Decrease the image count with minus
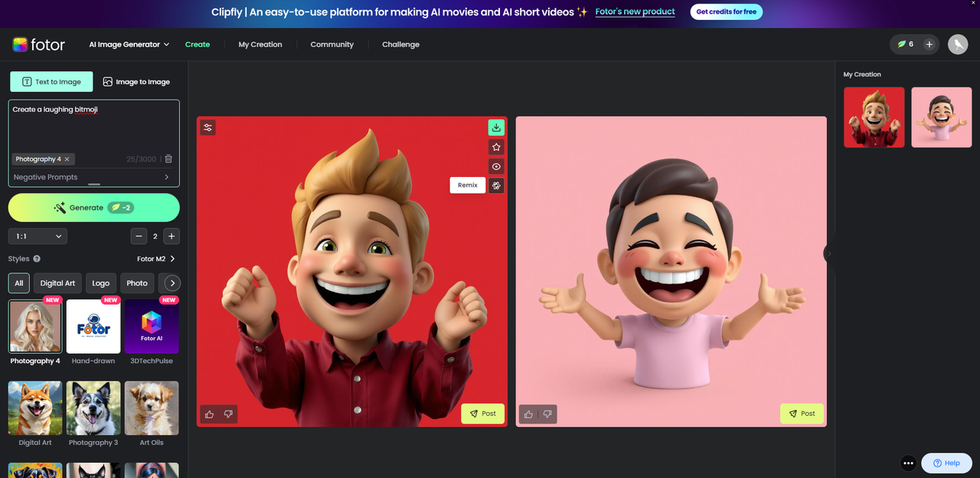980x478 pixels. coord(139,237)
